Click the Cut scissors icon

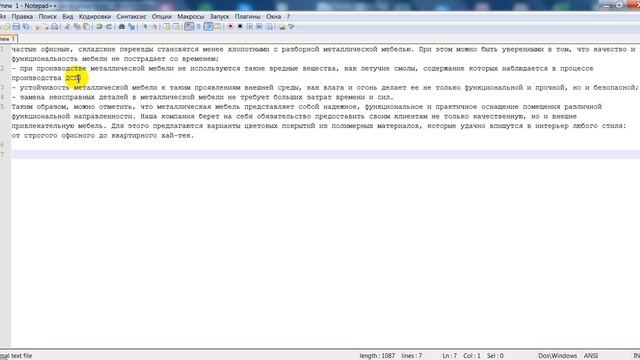pyautogui.click(x=67, y=27)
